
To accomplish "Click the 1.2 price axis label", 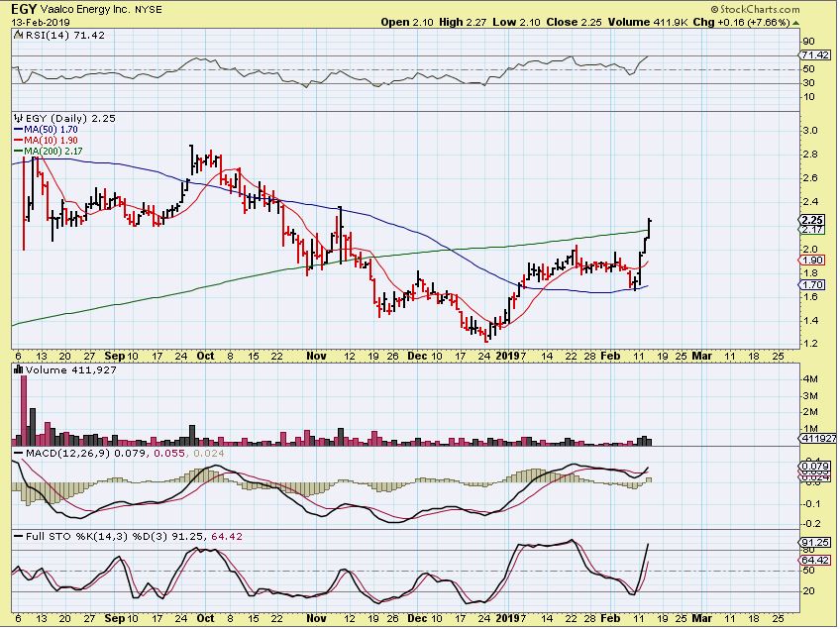I will pos(810,344).
